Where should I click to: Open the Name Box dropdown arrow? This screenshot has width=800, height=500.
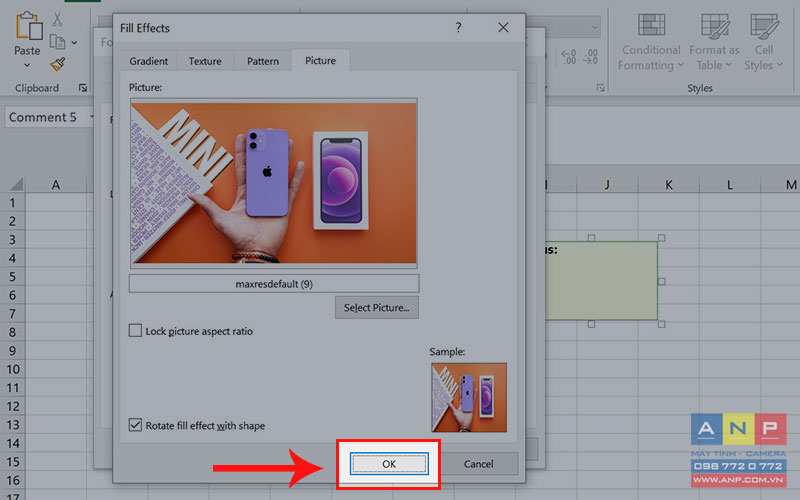click(x=92, y=117)
